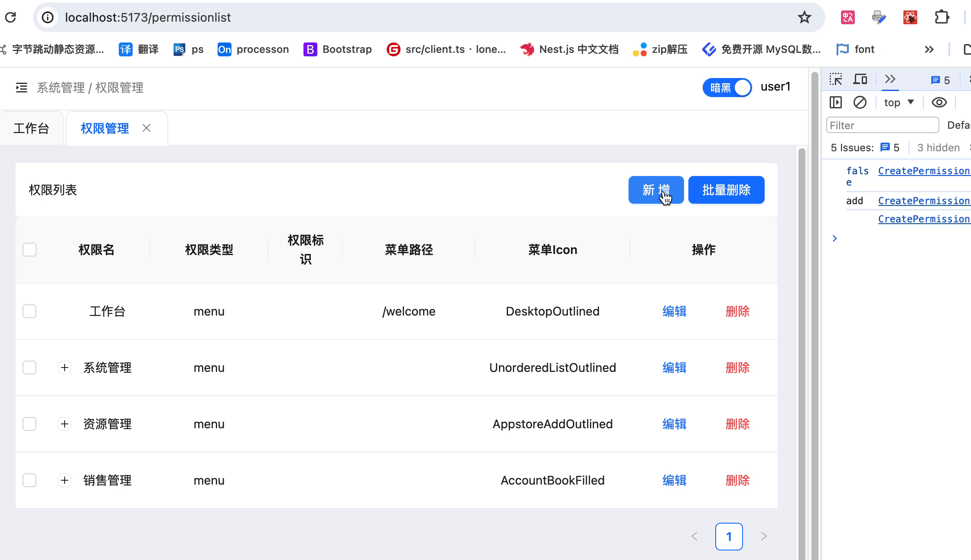971x560 pixels.
Task: Click the sidebar collapse menu icon
Action: click(x=21, y=88)
